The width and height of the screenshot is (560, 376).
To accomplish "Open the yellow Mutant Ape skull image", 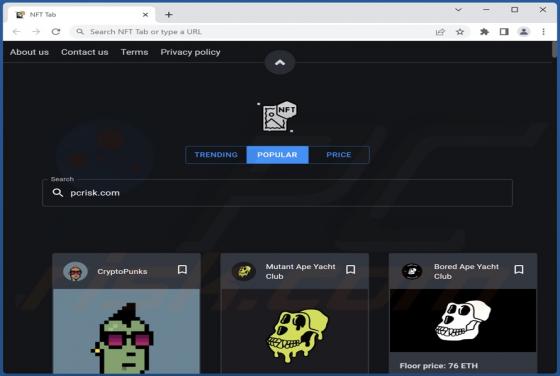I will coord(295,331).
